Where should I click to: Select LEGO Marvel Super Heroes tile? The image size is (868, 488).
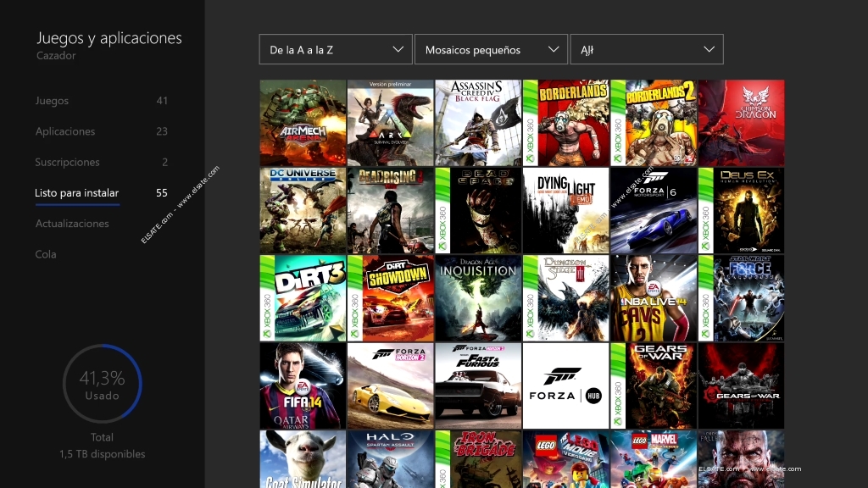pyautogui.click(x=654, y=459)
